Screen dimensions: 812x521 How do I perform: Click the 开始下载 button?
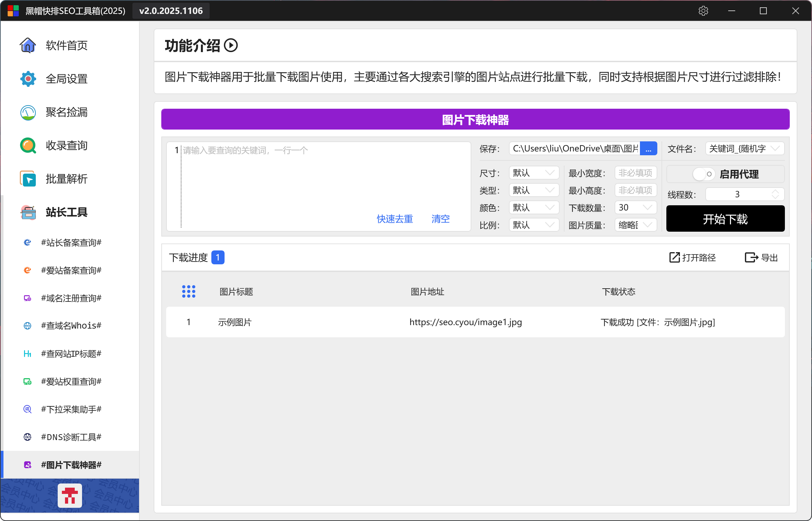click(725, 219)
